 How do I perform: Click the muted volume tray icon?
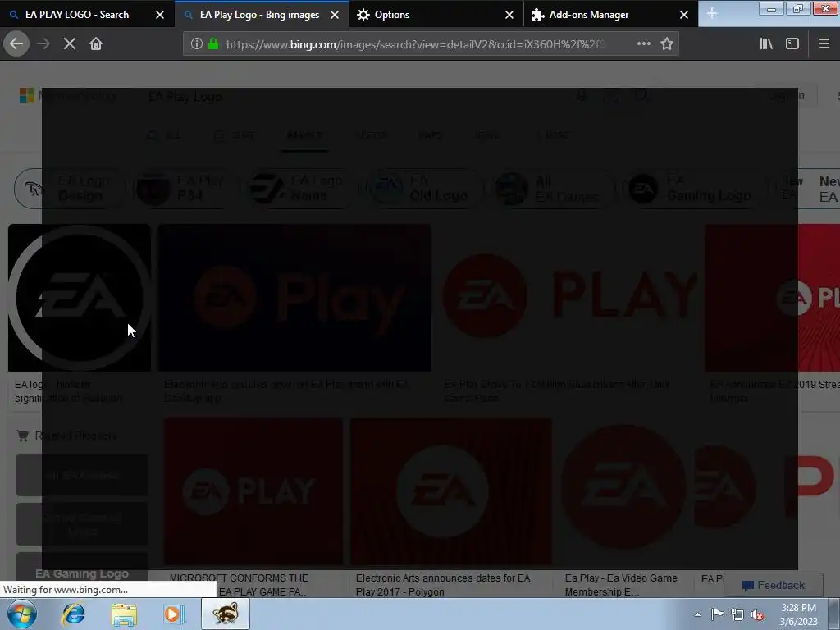757,614
